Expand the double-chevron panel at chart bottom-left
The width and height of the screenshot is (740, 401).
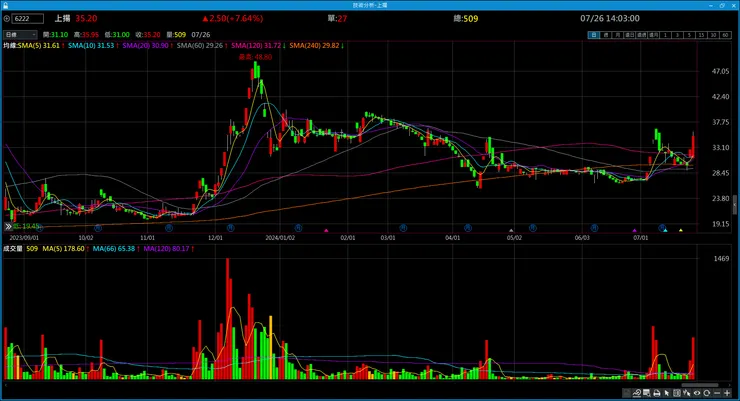click(x=8, y=227)
